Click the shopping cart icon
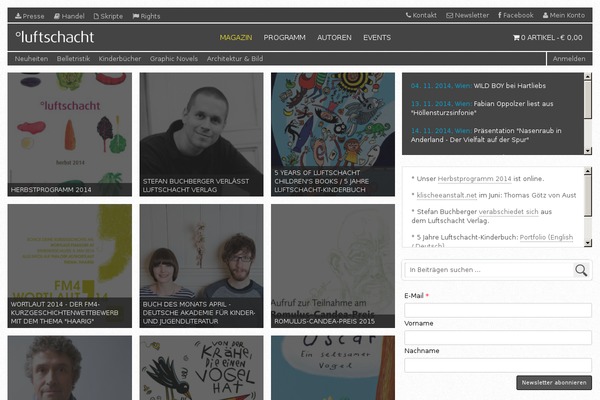Screen dimensions: 600x400 pyautogui.click(x=516, y=38)
